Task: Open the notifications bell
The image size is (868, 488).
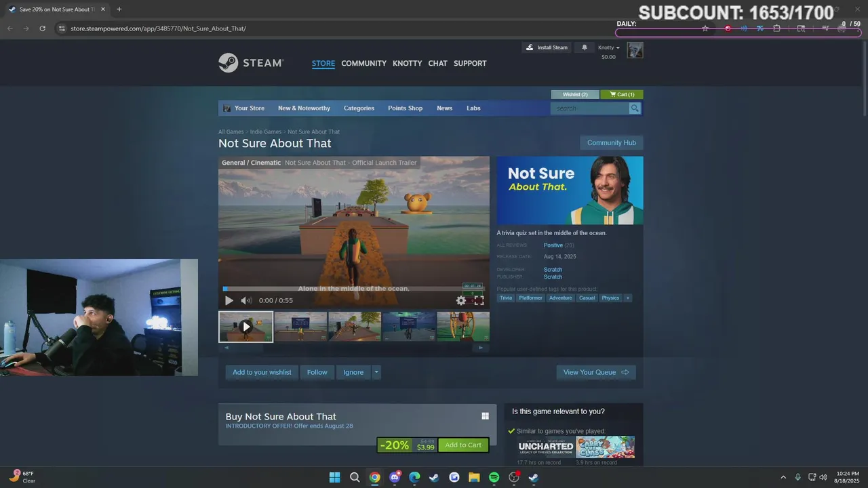Action: tap(585, 47)
